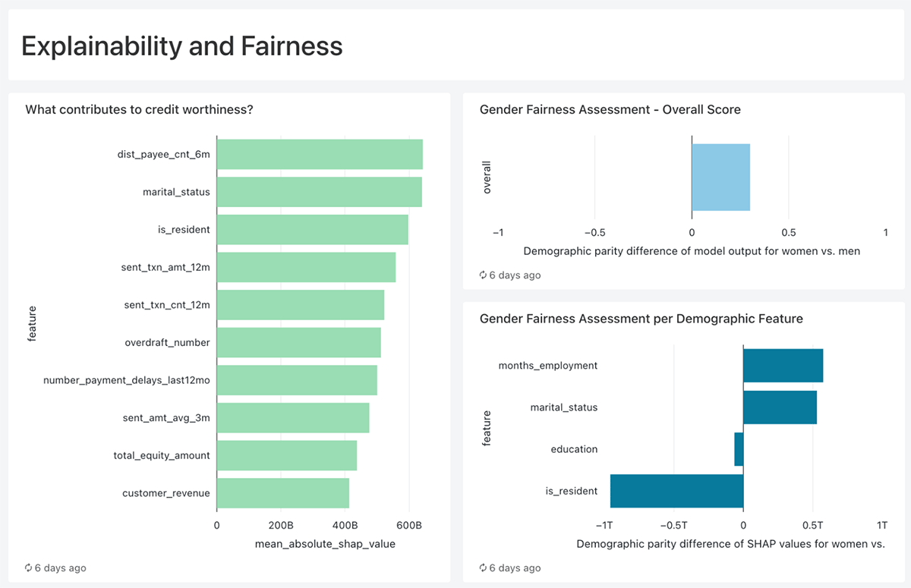This screenshot has width=911, height=588.
Task: Click the months_employment dark blue bar
Action: click(x=783, y=366)
